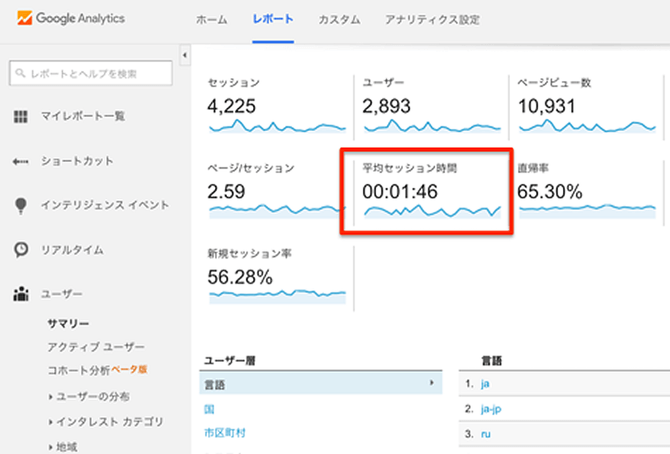Click the clock icon for リアルタイム
670x454 pixels.
(x=20, y=249)
